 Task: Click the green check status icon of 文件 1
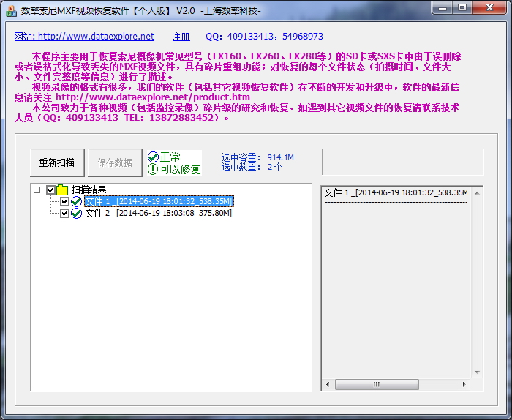point(76,201)
